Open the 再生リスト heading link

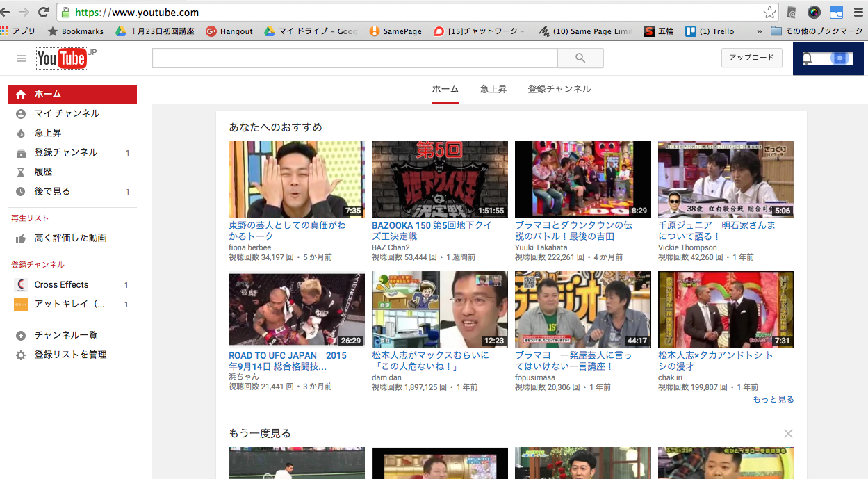click(x=30, y=218)
